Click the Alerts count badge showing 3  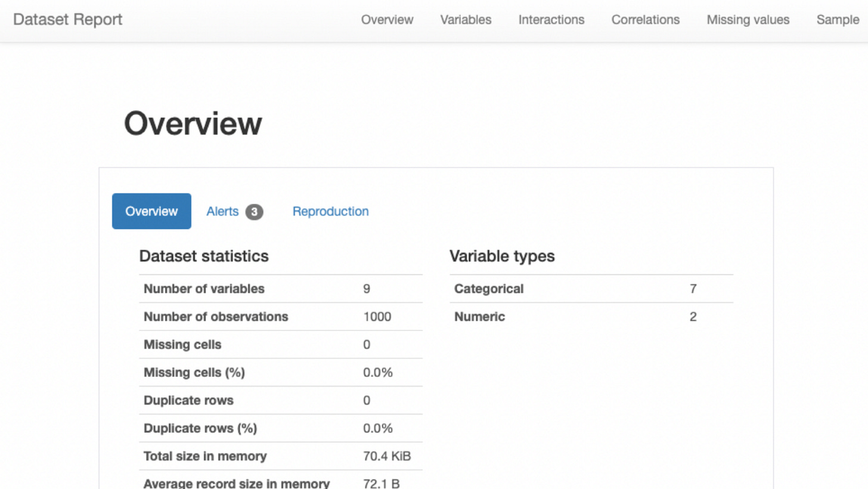tap(255, 211)
